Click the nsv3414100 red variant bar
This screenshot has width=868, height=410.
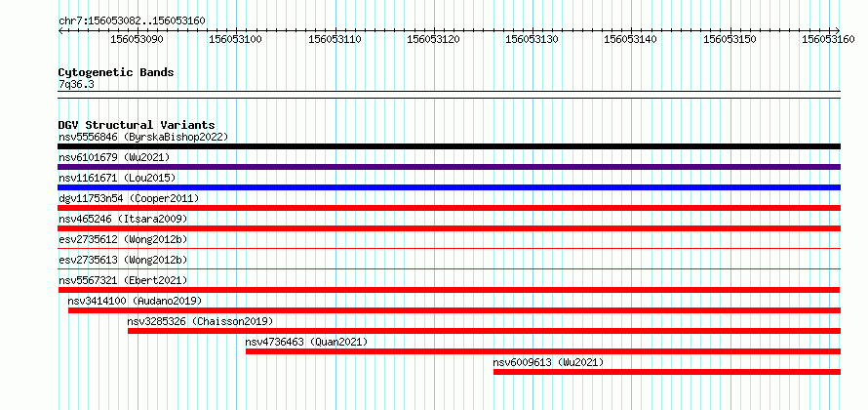tap(454, 310)
